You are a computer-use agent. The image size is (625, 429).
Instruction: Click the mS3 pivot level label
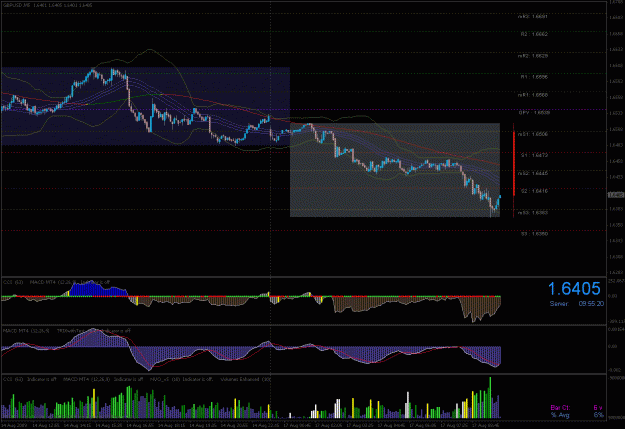pyautogui.click(x=533, y=213)
